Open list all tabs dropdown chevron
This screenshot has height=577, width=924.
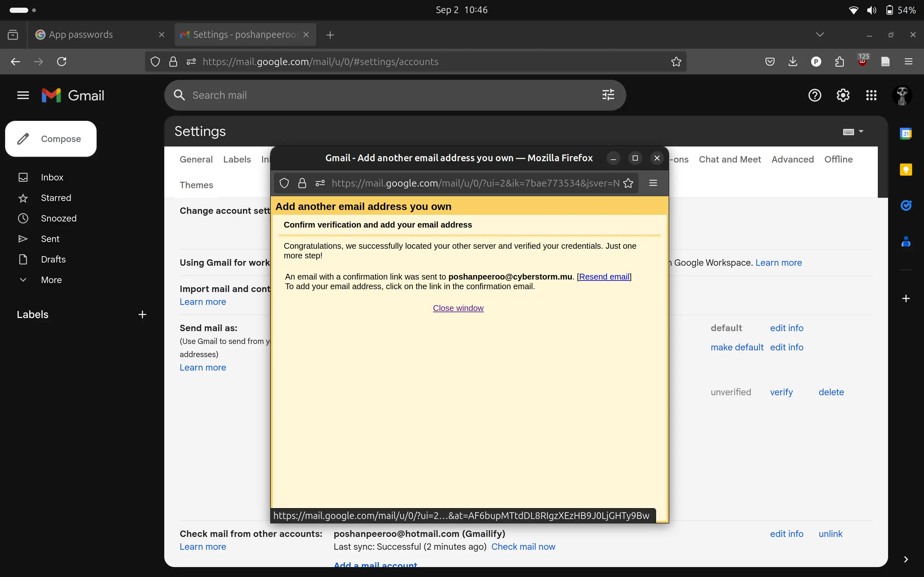pos(820,34)
